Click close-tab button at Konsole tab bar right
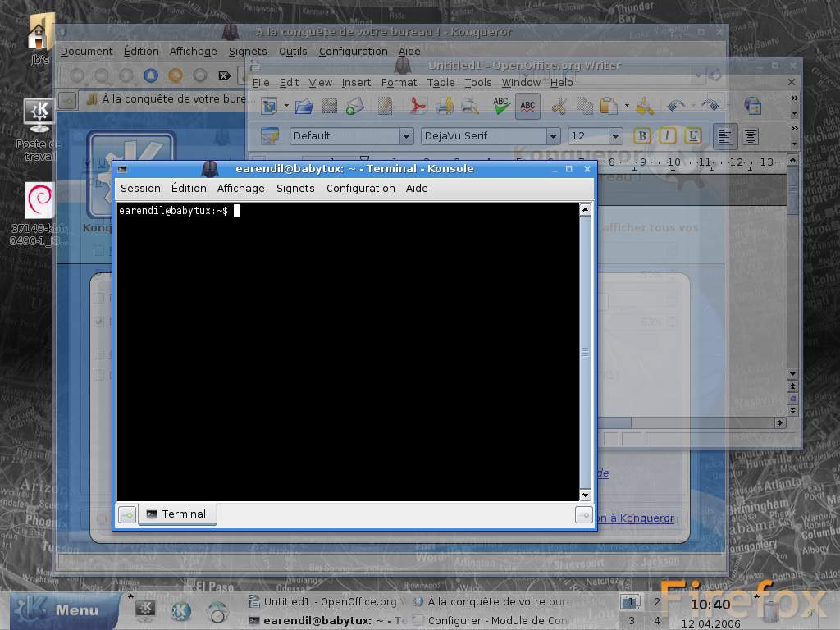840x630 pixels. [584, 515]
